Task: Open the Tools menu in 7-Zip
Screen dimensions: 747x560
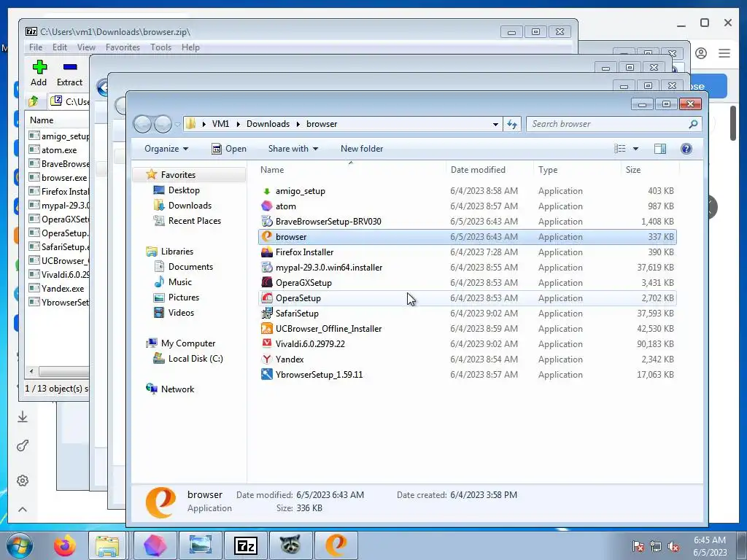Action: [160, 47]
